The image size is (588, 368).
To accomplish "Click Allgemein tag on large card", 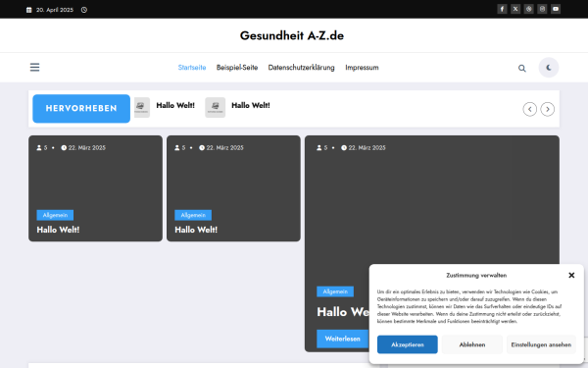I will (x=335, y=291).
